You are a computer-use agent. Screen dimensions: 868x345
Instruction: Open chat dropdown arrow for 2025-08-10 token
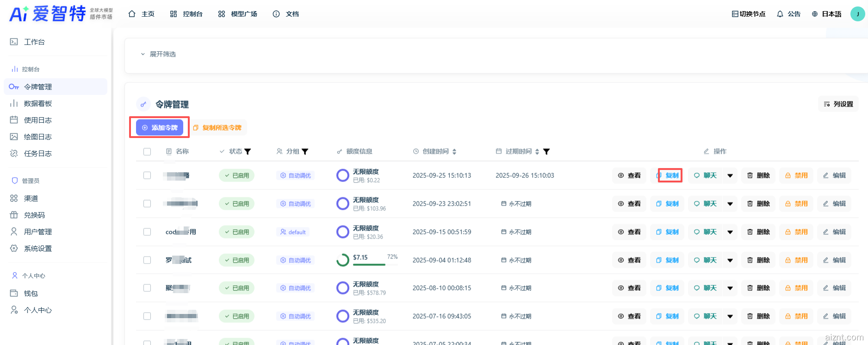point(730,288)
